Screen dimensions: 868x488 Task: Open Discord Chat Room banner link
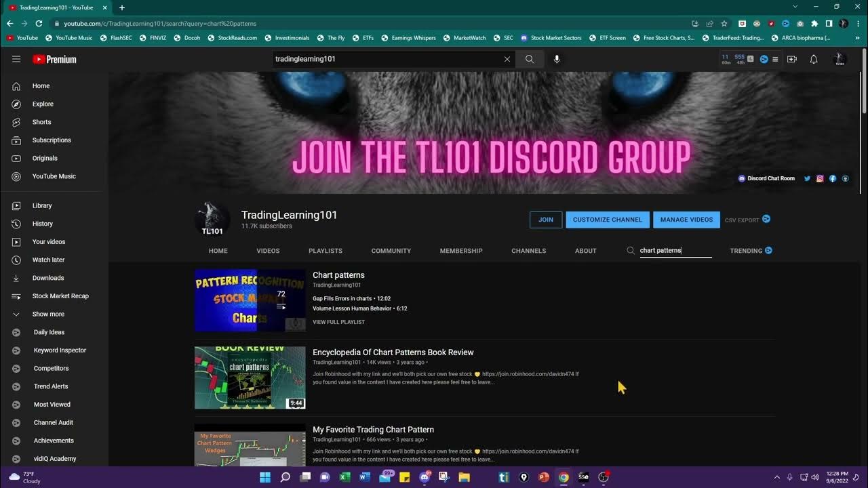point(766,178)
